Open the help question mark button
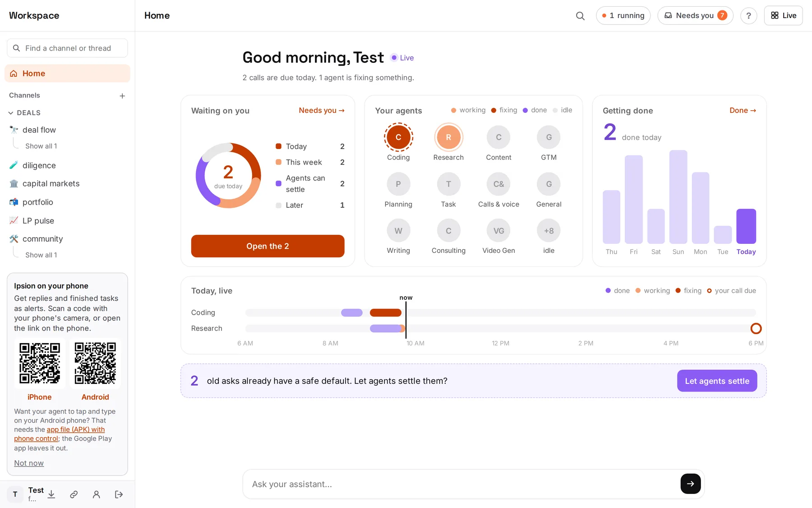 tap(748, 16)
